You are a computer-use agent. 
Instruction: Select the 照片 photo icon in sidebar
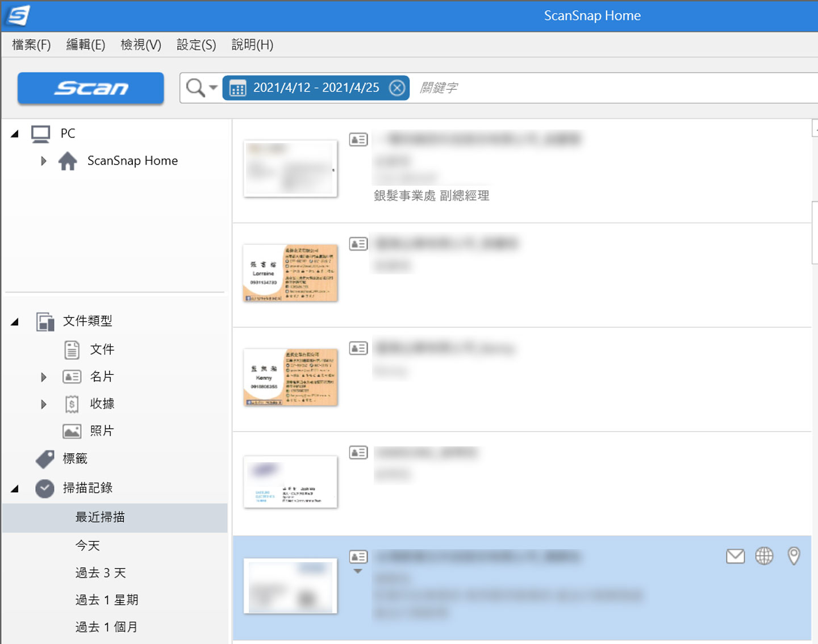72,430
